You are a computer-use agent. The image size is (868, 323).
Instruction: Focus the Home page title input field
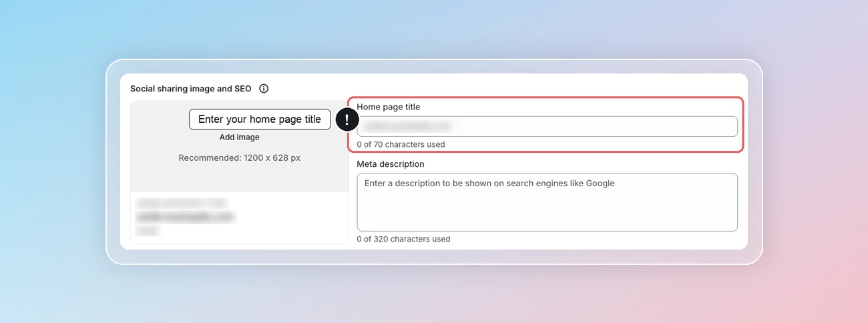click(547, 126)
